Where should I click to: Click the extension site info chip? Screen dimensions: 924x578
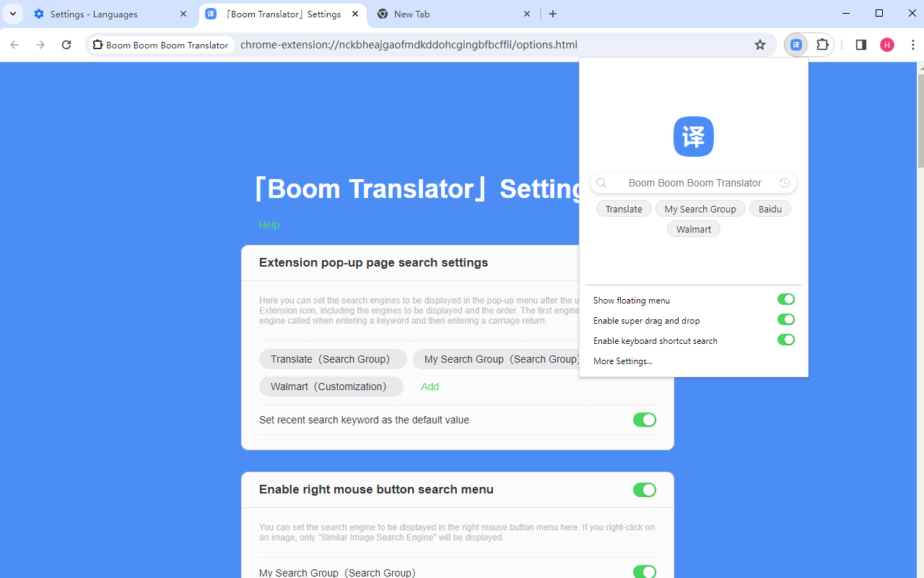161,45
